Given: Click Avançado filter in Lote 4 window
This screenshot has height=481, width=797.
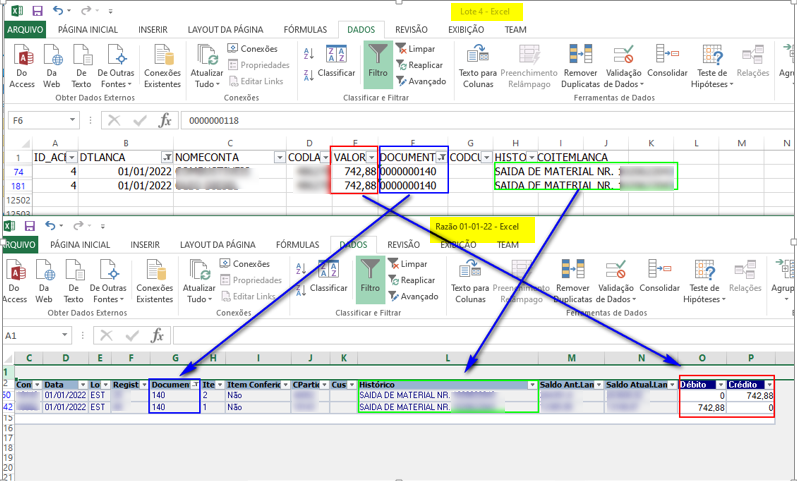Looking at the screenshot, I should [421, 81].
